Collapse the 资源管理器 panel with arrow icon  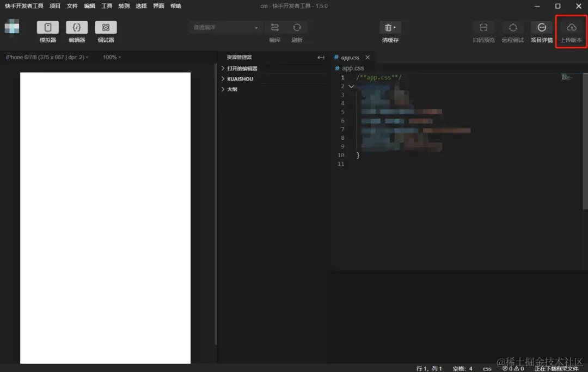tap(321, 57)
